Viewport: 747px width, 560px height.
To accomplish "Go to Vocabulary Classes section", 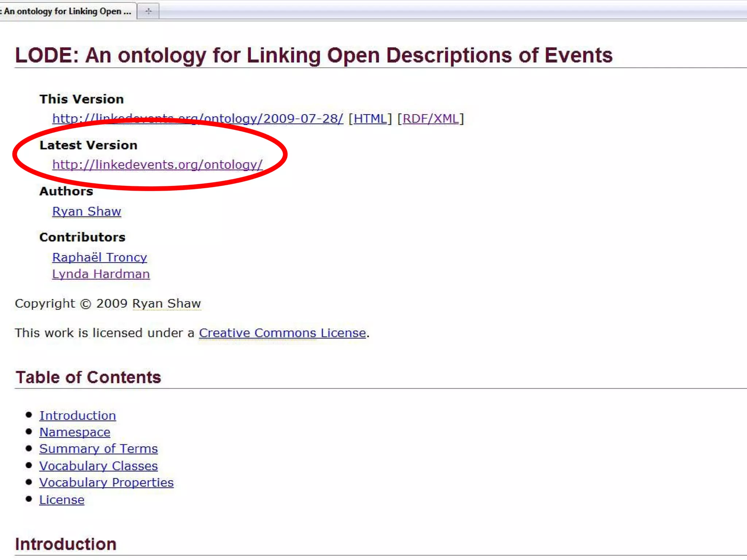I will [x=98, y=466].
